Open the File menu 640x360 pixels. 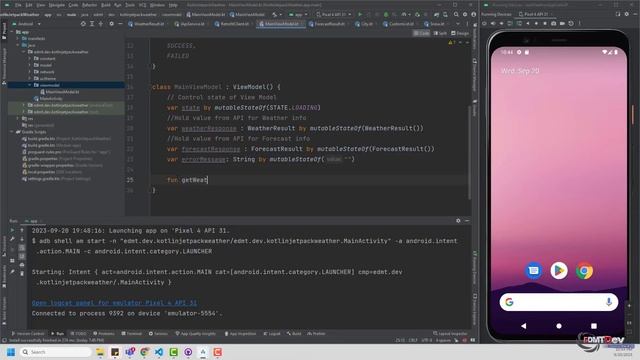pos(18,5)
